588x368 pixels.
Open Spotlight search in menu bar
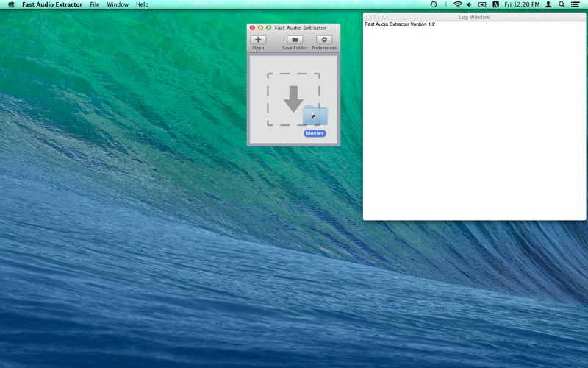pos(562,4)
